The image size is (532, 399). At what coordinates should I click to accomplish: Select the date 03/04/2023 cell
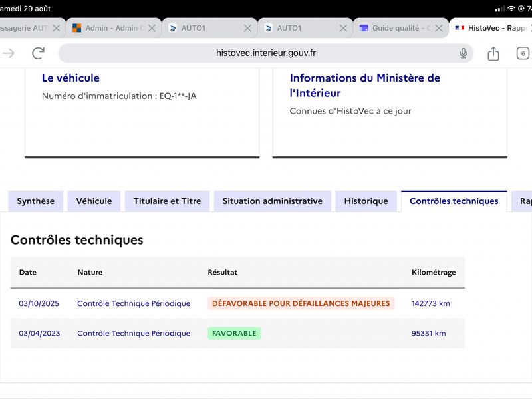39,334
